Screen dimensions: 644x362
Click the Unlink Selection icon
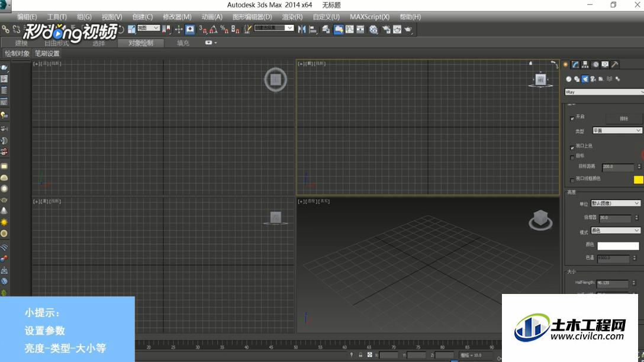coord(17,29)
